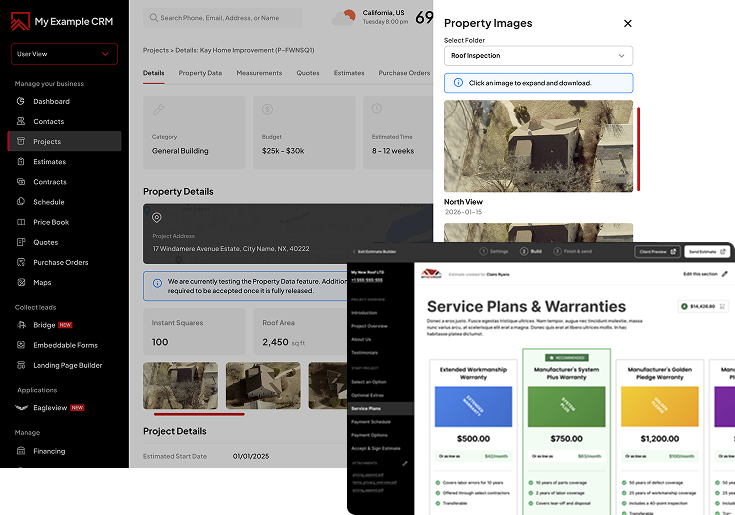Click the Client Preview button
Viewport: 735px width, 515px height.
click(657, 252)
